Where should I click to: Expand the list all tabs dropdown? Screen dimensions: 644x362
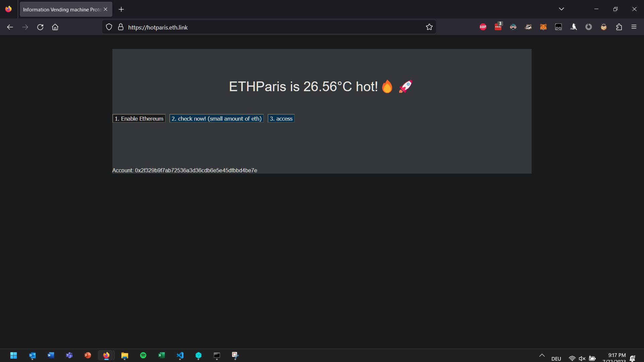[561, 9]
